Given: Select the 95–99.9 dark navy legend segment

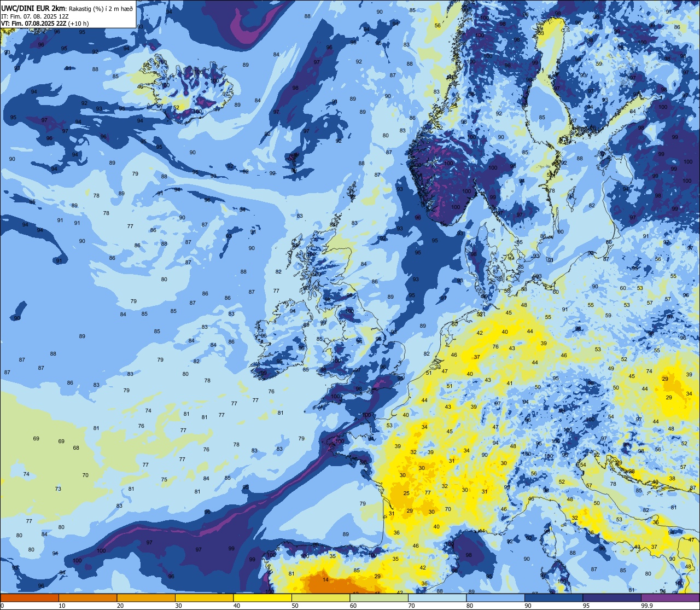Looking at the screenshot, I should (x=612, y=597).
